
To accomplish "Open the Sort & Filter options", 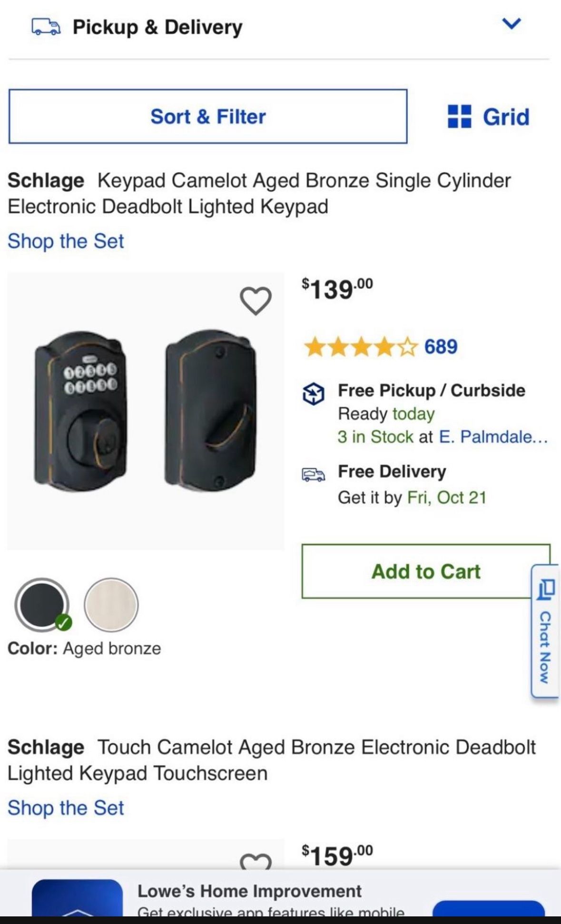I will click(x=208, y=117).
